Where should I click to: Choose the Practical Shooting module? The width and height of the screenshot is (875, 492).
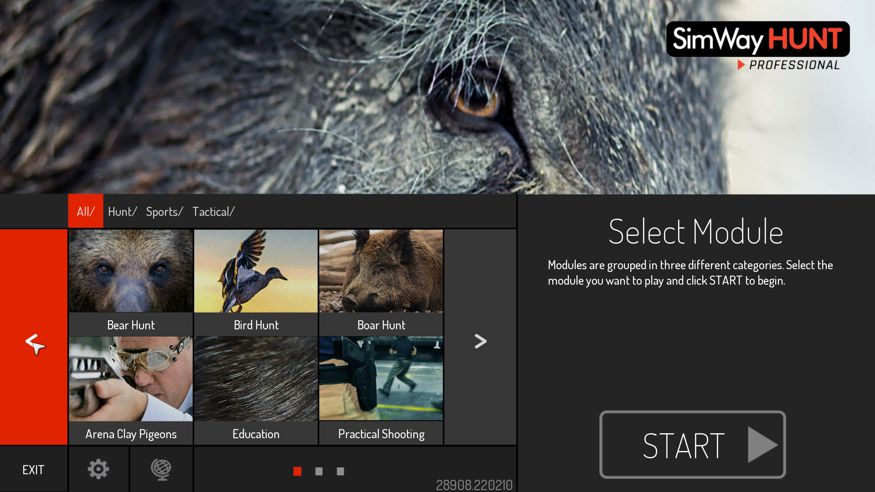pos(381,391)
